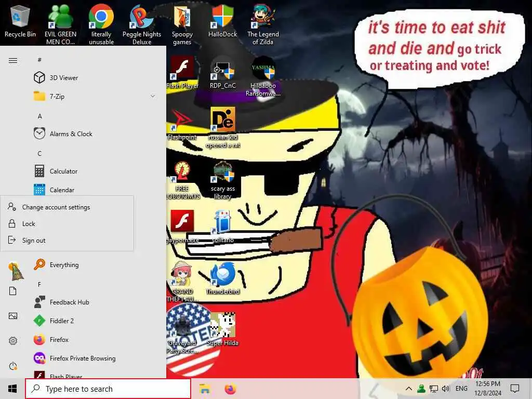
Task: Click the 'A' letter group header
Action: [x=39, y=116]
